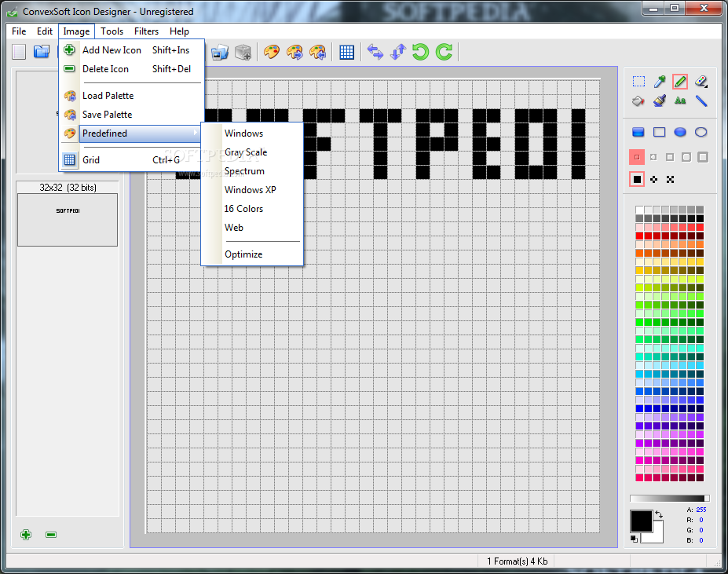Open the Tools menu

[x=112, y=31]
